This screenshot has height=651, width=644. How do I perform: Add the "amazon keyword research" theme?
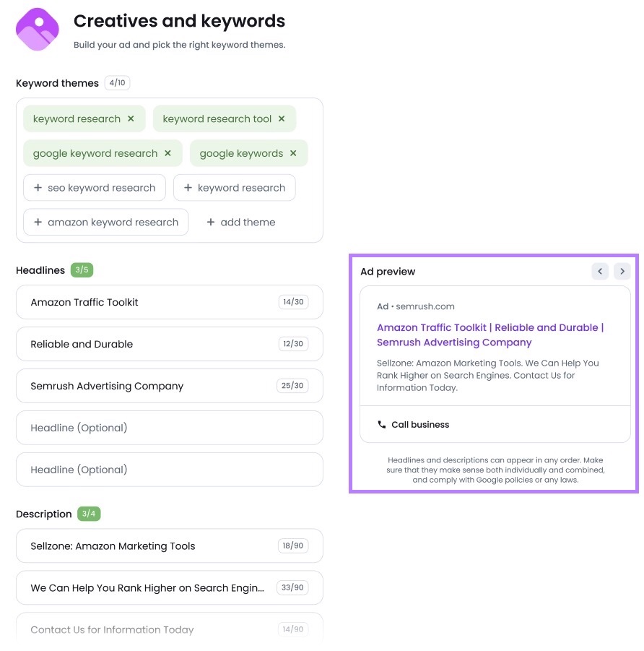tap(105, 222)
